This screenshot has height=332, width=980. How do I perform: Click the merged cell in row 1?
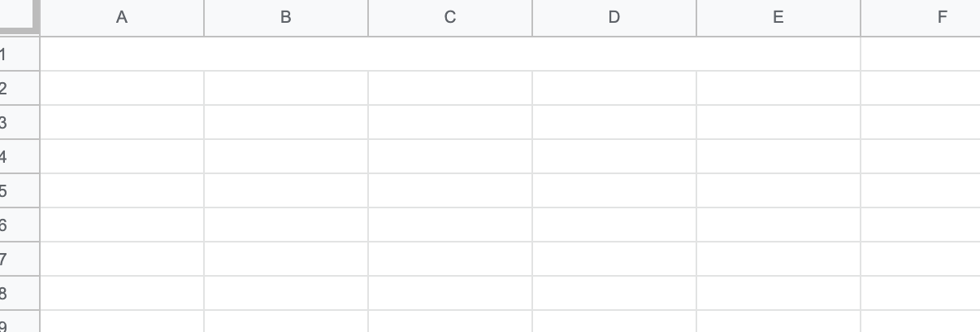coord(450,55)
